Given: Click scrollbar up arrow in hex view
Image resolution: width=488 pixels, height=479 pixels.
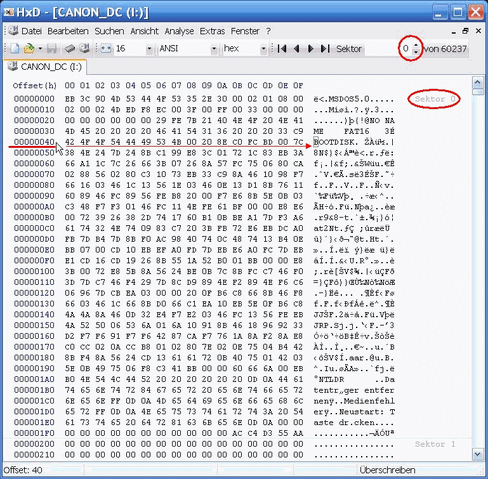Looking at the screenshot, I should [x=478, y=82].
